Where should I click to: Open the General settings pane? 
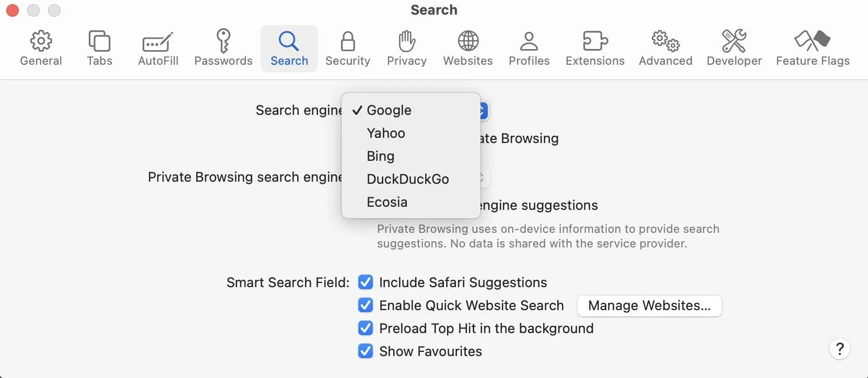tap(41, 49)
